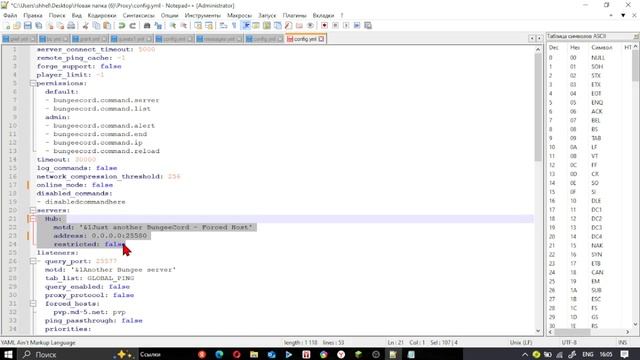This screenshot has width=640, height=360.
Task: Open the Макросы menu
Action: point(239,16)
